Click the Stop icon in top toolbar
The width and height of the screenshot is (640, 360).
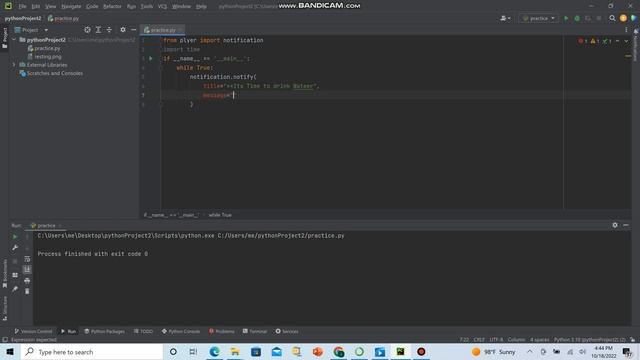599,18
